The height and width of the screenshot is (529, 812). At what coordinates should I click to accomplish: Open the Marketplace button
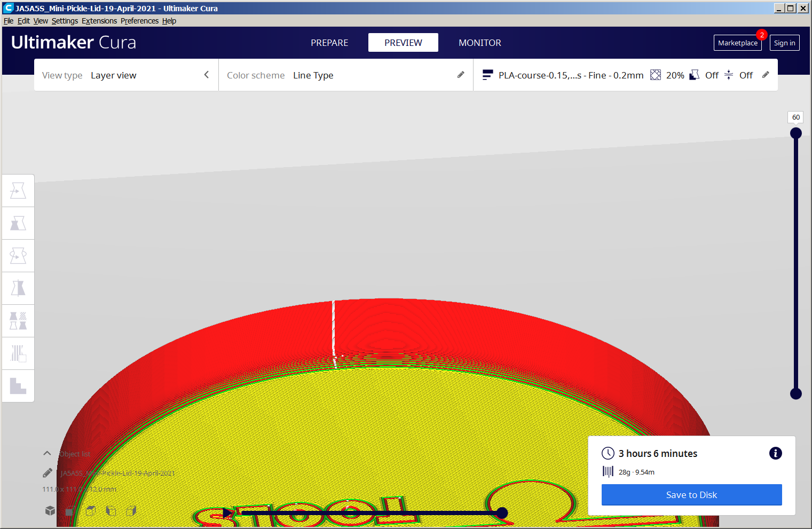tap(737, 43)
